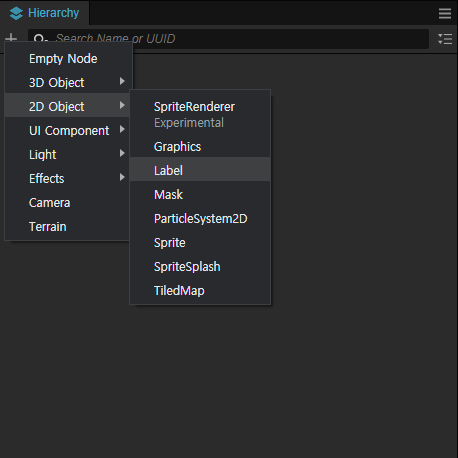The image size is (458, 458).
Task: Open the UI Component submenu
Action: coord(68,130)
